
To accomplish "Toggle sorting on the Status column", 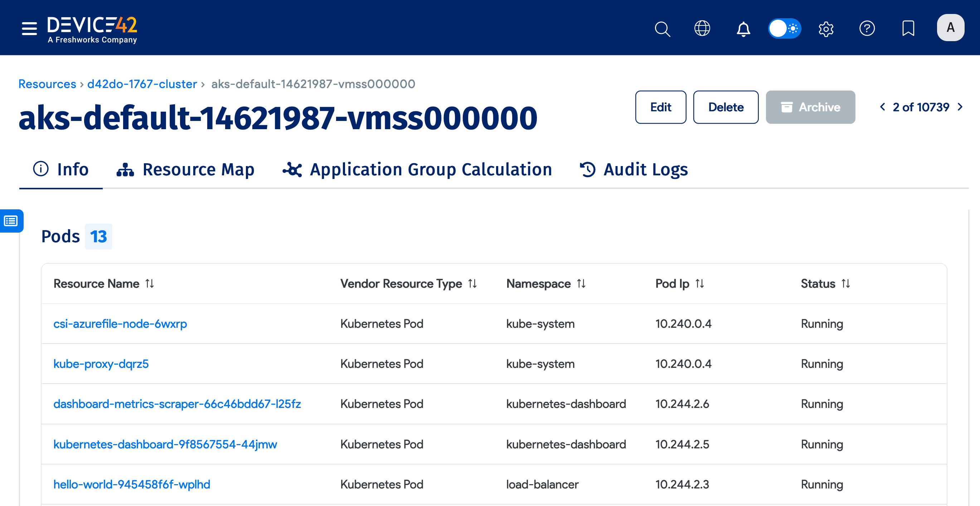I will (846, 283).
